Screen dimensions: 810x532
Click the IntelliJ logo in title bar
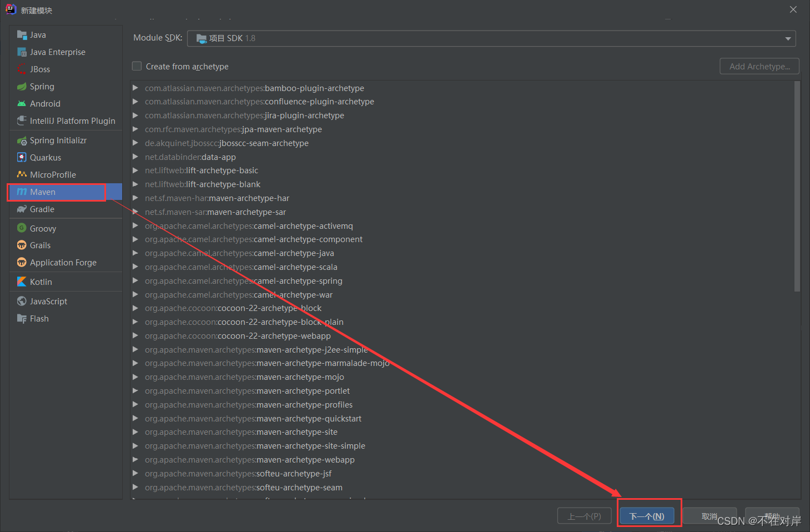11,9
